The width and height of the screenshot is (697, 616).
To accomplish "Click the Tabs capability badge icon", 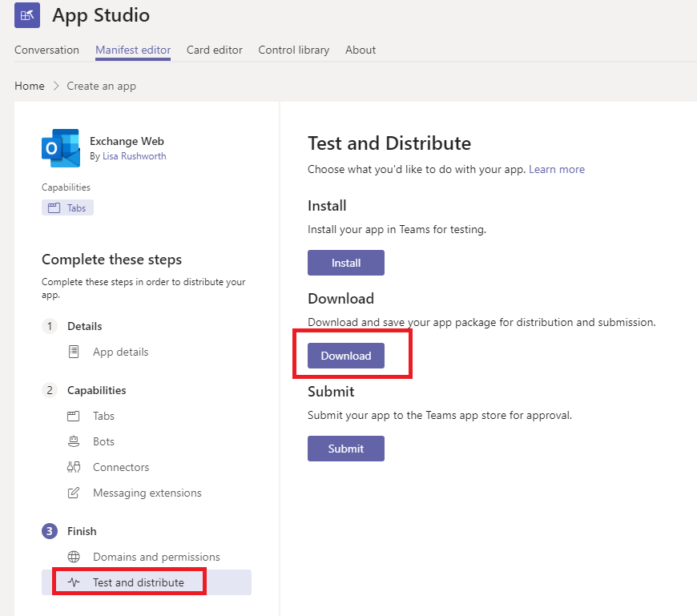I will coord(54,207).
